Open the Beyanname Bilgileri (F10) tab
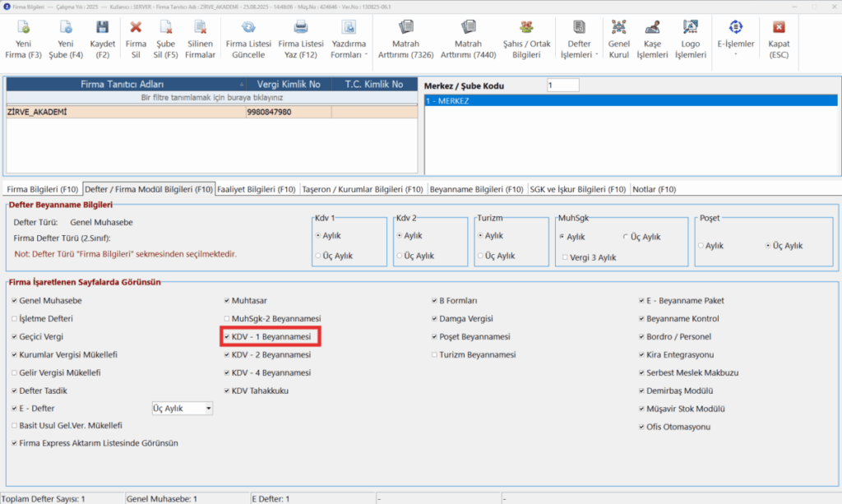This screenshot has width=842, height=504. click(476, 189)
